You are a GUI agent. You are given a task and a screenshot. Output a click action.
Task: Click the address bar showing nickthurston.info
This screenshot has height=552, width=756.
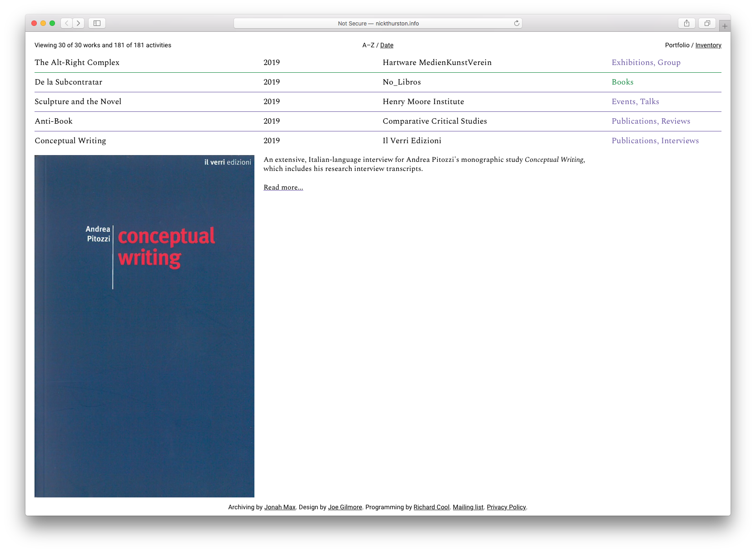378,23
